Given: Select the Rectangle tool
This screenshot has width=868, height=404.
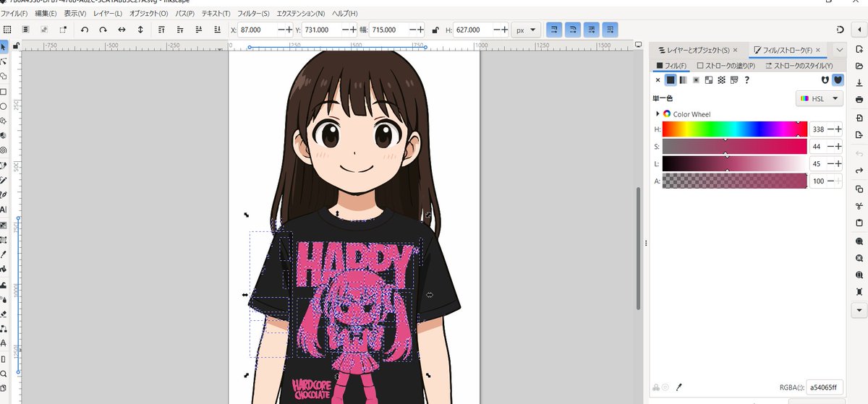Looking at the screenshot, I should point(4,92).
